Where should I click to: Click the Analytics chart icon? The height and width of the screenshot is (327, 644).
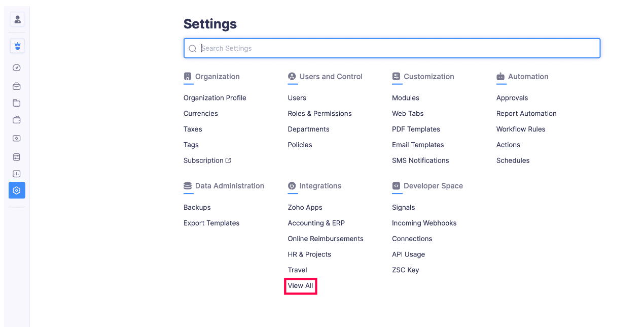(17, 173)
